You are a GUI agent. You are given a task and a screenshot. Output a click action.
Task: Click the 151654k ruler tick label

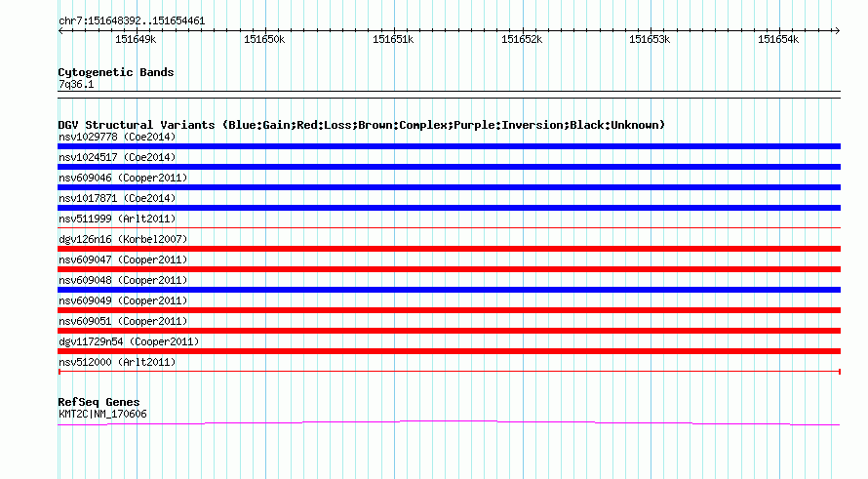pos(778,40)
